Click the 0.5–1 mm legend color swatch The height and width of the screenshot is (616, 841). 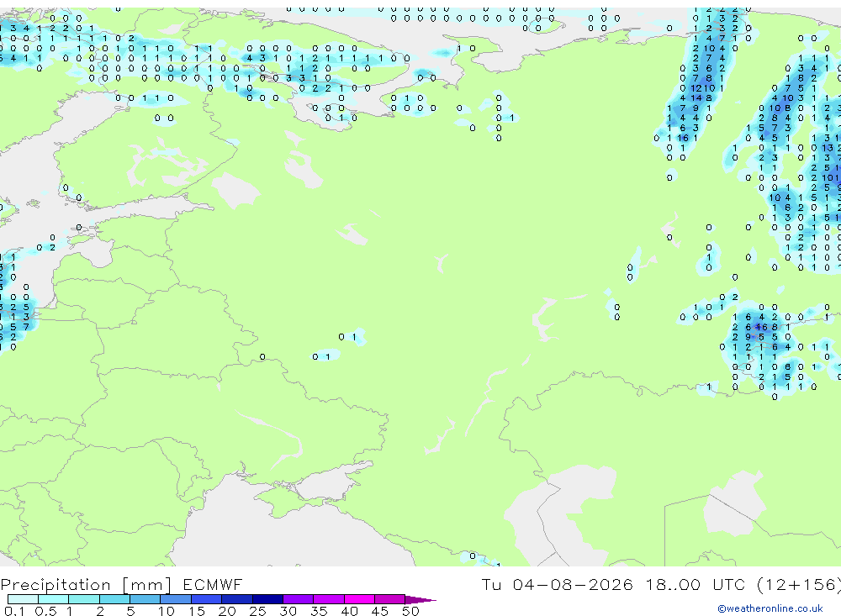click(53, 599)
